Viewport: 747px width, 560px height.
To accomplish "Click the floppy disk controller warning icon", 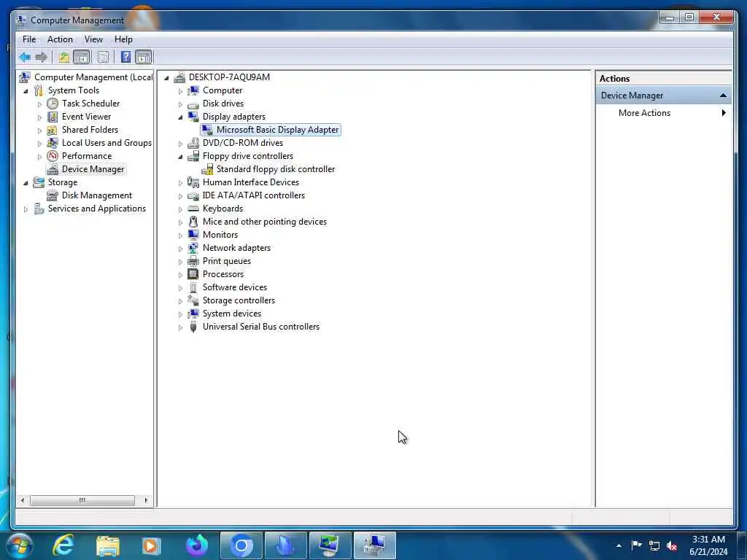I will tap(207, 169).
